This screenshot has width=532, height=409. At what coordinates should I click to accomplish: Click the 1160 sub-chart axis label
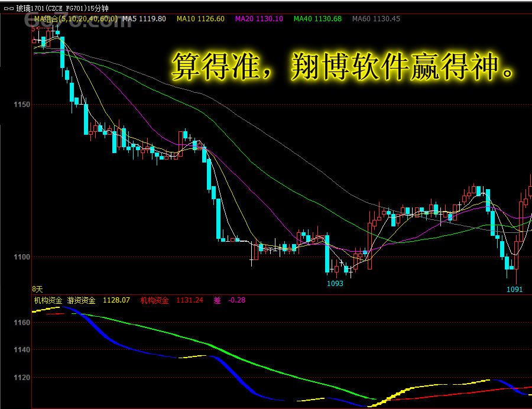22,323
